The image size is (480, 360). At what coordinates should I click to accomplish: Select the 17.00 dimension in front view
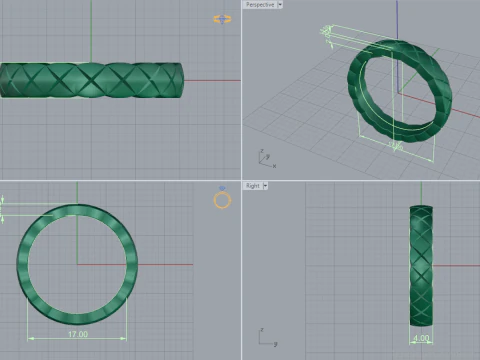78,334
